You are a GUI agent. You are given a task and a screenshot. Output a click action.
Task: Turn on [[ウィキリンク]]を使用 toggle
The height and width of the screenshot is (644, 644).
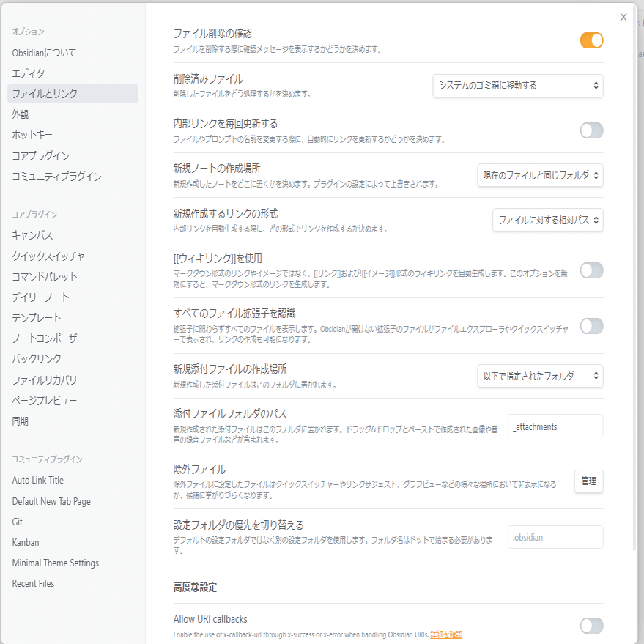tap(591, 270)
